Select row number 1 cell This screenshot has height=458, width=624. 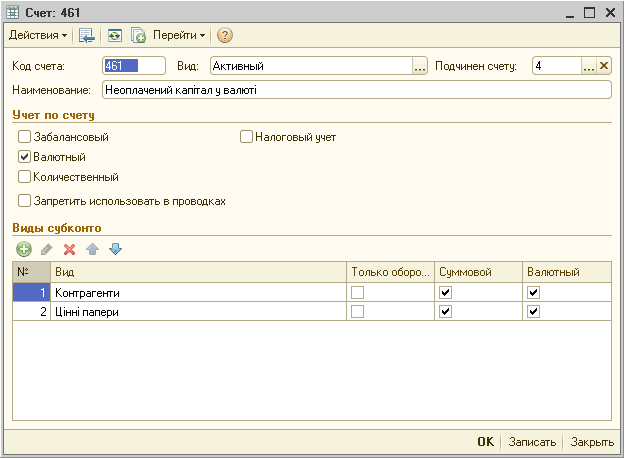pyautogui.click(x=31, y=293)
